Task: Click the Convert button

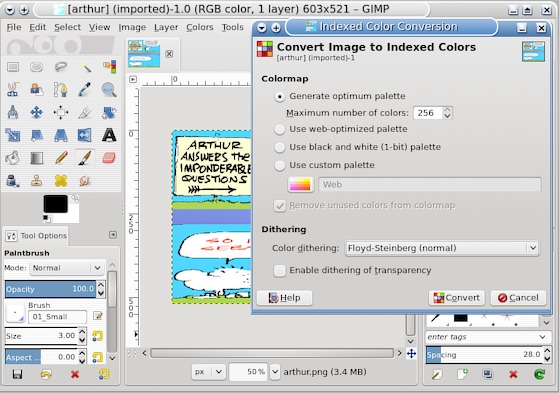Action: click(x=456, y=298)
